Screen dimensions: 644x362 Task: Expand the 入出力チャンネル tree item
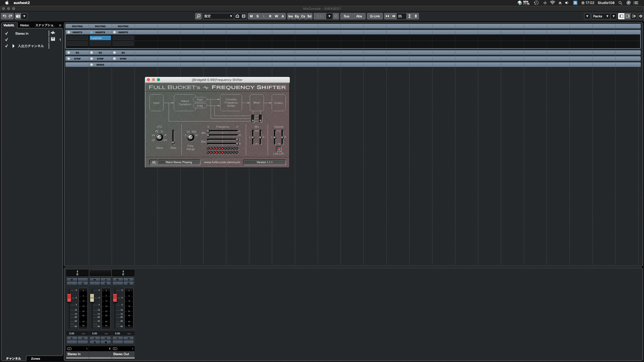13,46
